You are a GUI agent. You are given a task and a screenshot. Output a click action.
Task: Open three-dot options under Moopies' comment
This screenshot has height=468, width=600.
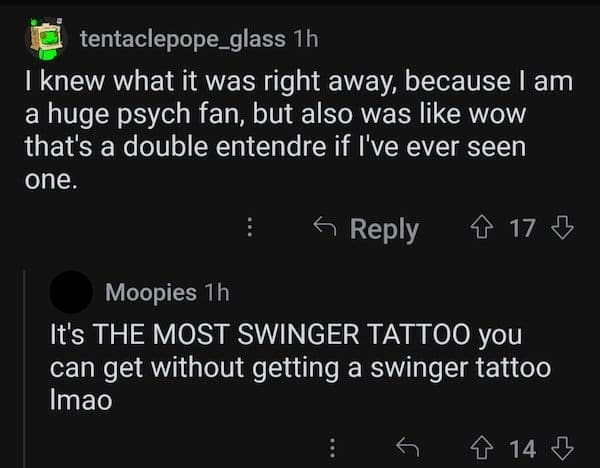pos(333,447)
